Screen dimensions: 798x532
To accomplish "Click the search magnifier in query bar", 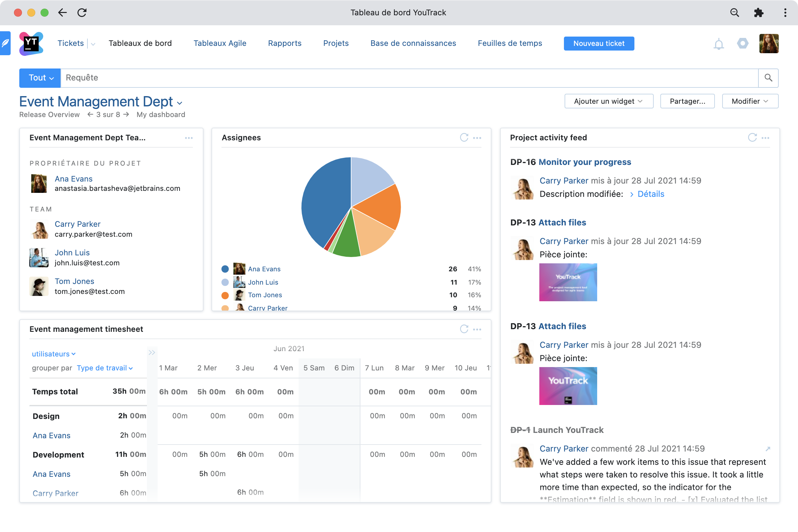I will 768,78.
